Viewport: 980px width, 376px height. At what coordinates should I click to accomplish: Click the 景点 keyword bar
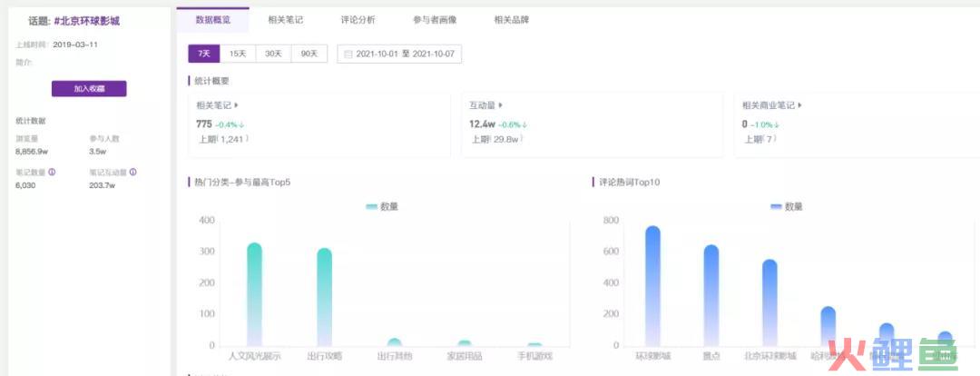711,296
